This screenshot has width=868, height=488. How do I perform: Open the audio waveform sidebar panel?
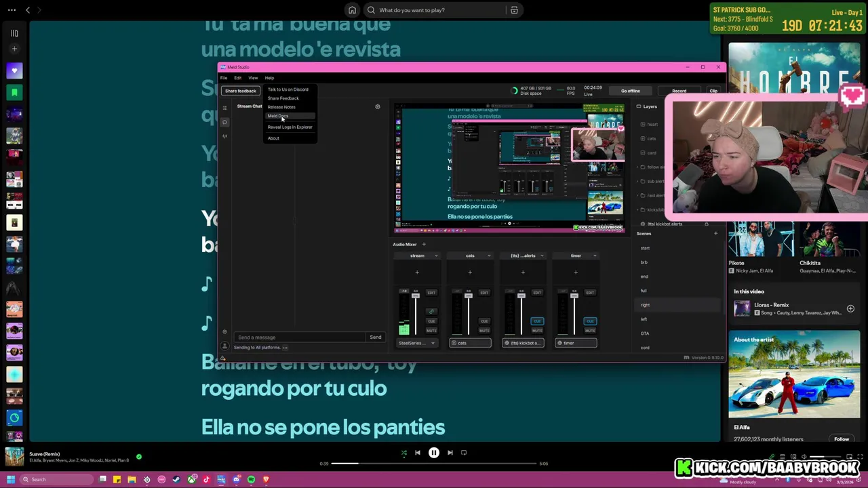(x=225, y=136)
